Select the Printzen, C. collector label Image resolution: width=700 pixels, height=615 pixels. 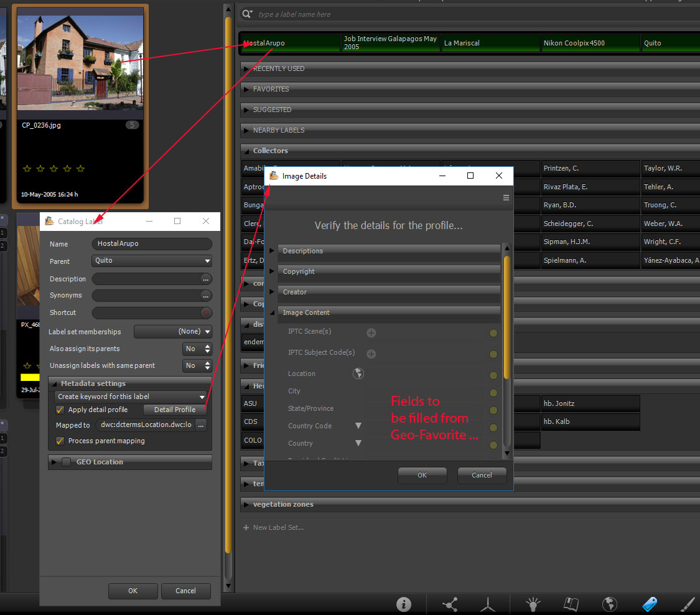click(x=590, y=168)
